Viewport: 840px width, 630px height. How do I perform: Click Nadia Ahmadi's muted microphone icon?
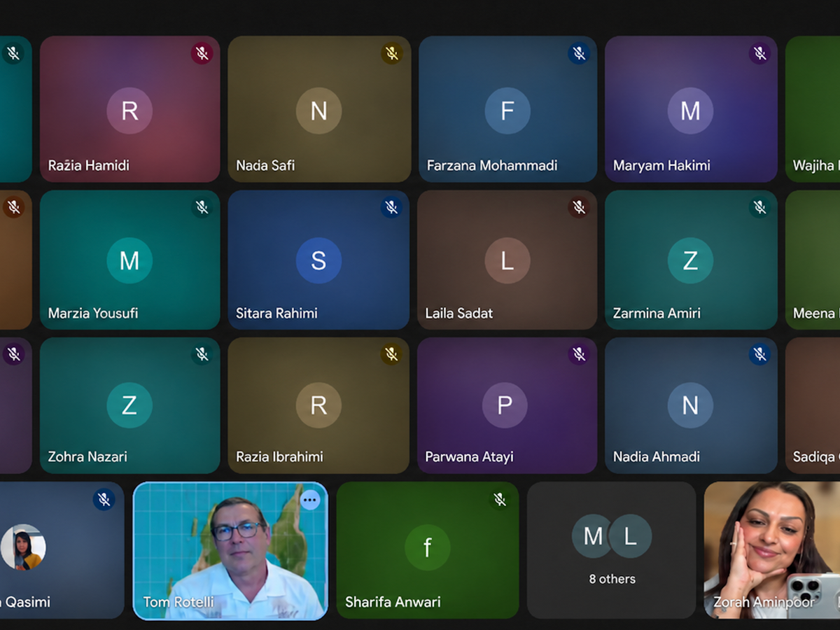pyautogui.click(x=759, y=355)
